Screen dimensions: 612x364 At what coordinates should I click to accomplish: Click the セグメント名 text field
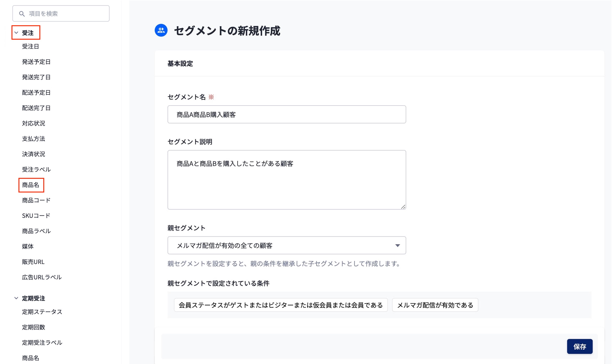pos(287,115)
